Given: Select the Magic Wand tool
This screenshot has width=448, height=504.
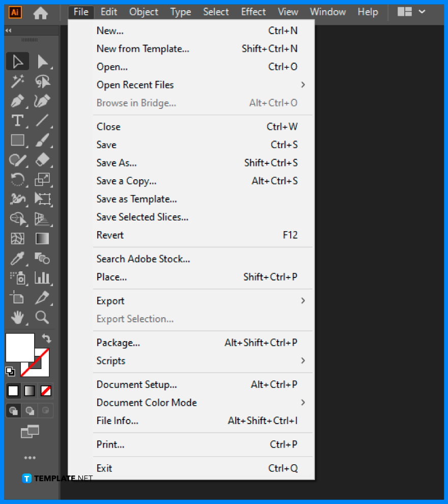Looking at the screenshot, I should coord(17,80).
